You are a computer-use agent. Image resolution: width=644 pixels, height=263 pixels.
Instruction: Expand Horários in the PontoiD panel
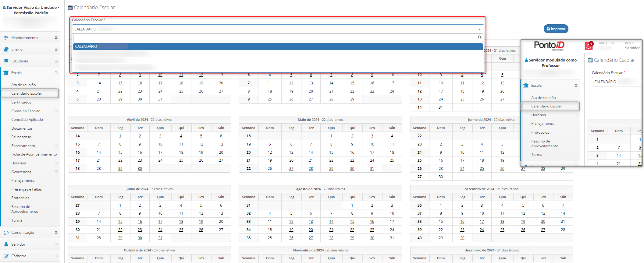576,115
